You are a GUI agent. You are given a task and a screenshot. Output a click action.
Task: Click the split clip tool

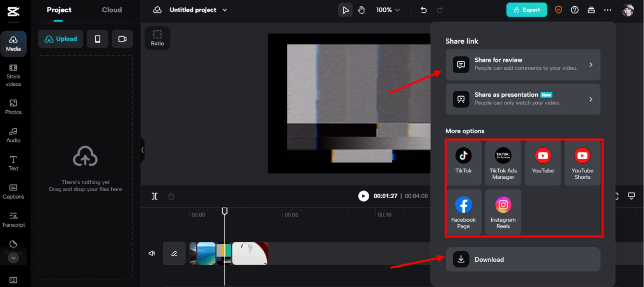click(155, 196)
